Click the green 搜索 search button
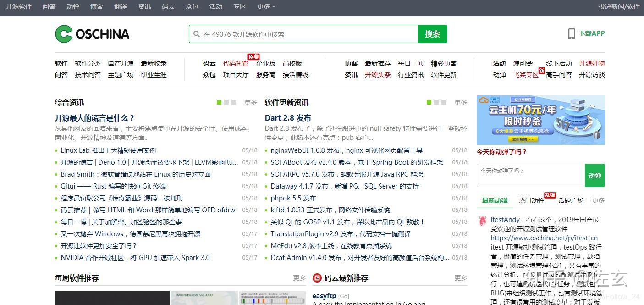The height and width of the screenshot is (305, 644). pos(432,33)
